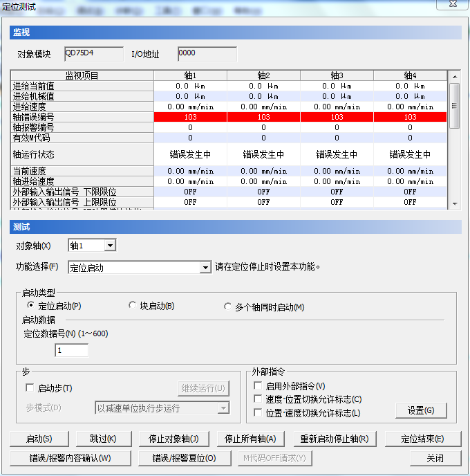Image resolution: width=470 pixels, height=476 pixels.
Task: Open 错误/报警内容确认(W) dialog
Action: pyautogui.click(x=69, y=458)
